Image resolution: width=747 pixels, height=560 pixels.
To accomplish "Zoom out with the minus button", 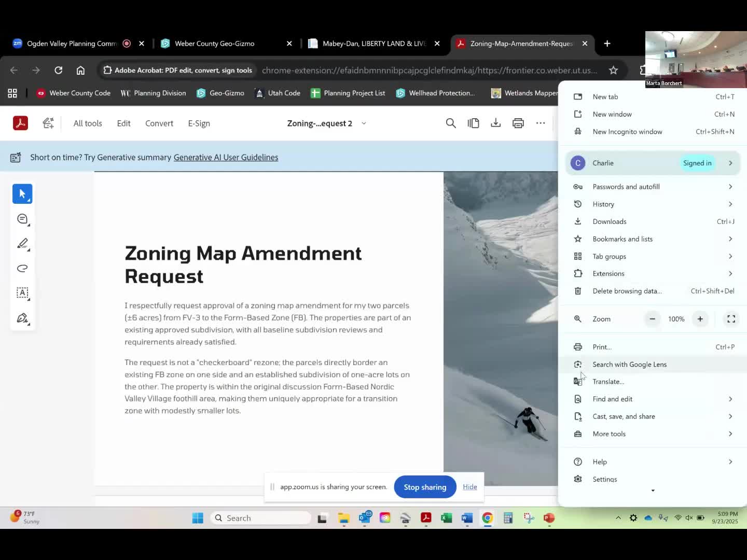I will tap(652, 319).
